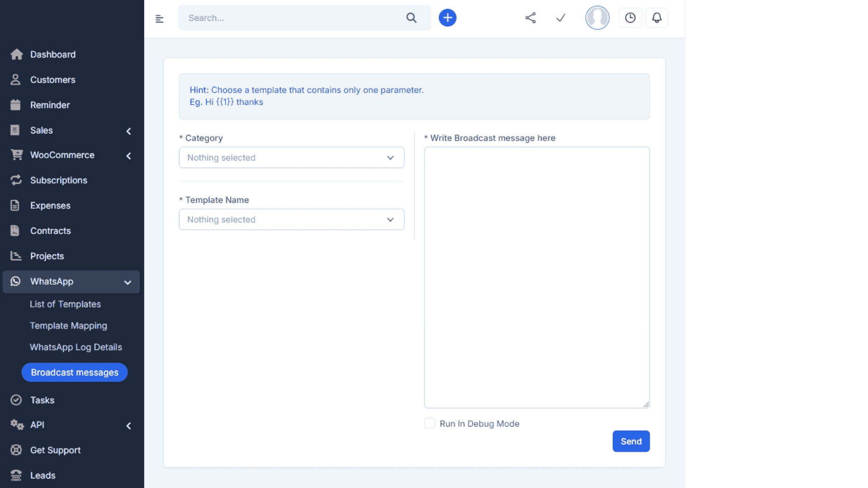
Task: Click the blue plus quick-create button
Action: pyautogui.click(x=448, y=18)
